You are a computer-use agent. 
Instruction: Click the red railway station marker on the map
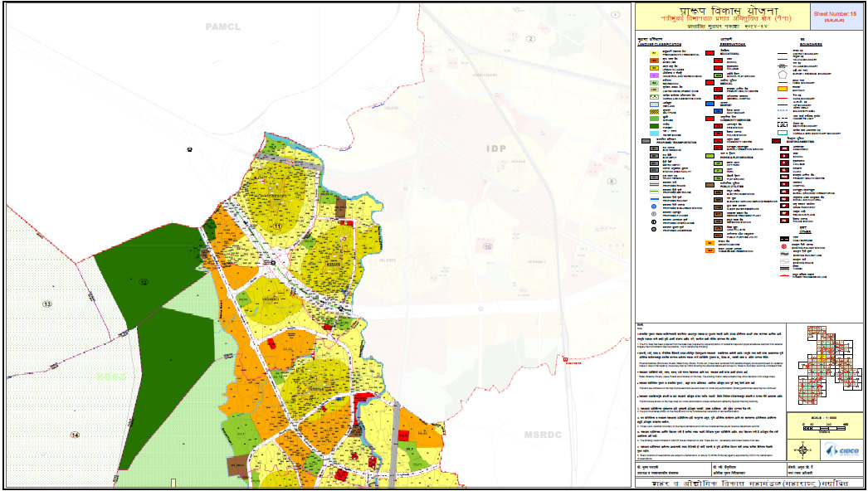click(x=565, y=360)
